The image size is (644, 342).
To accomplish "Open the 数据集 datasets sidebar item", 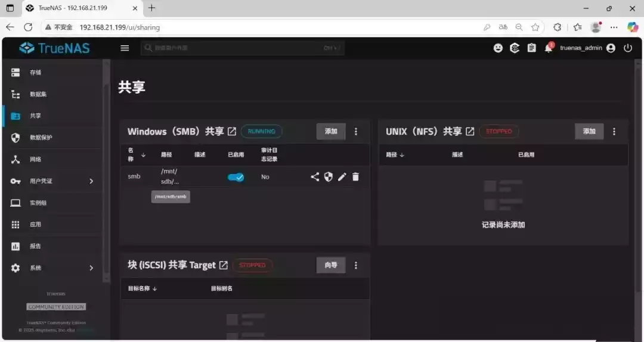I will coord(52,94).
